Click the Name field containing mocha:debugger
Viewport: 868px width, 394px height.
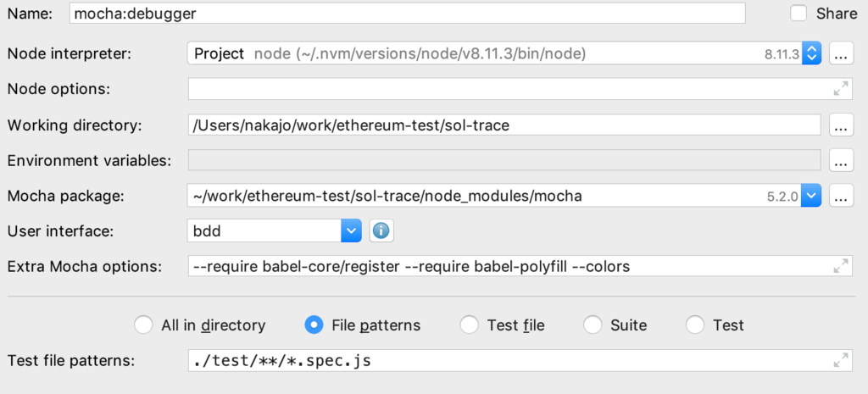click(407, 14)
